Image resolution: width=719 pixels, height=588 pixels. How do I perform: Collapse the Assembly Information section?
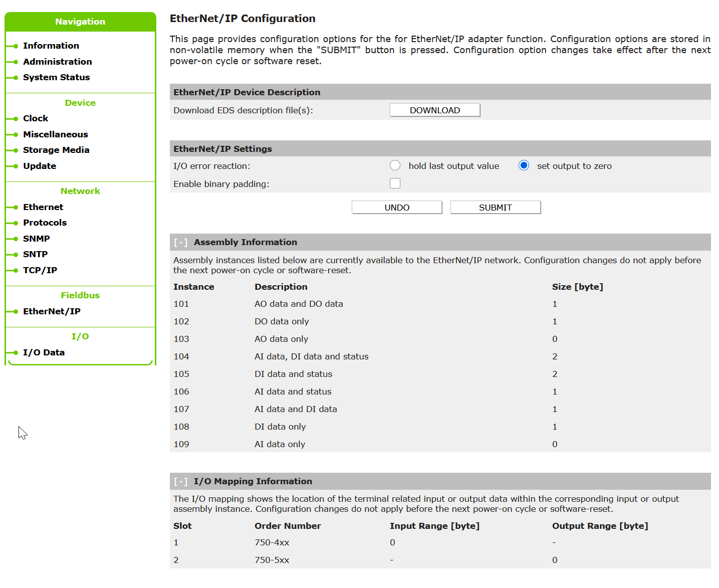point(180,243)
